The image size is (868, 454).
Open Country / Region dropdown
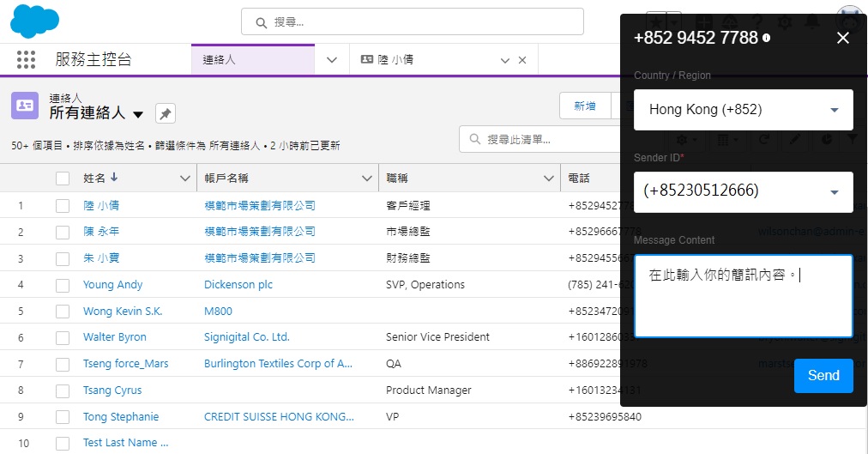(x=743, y=110)
